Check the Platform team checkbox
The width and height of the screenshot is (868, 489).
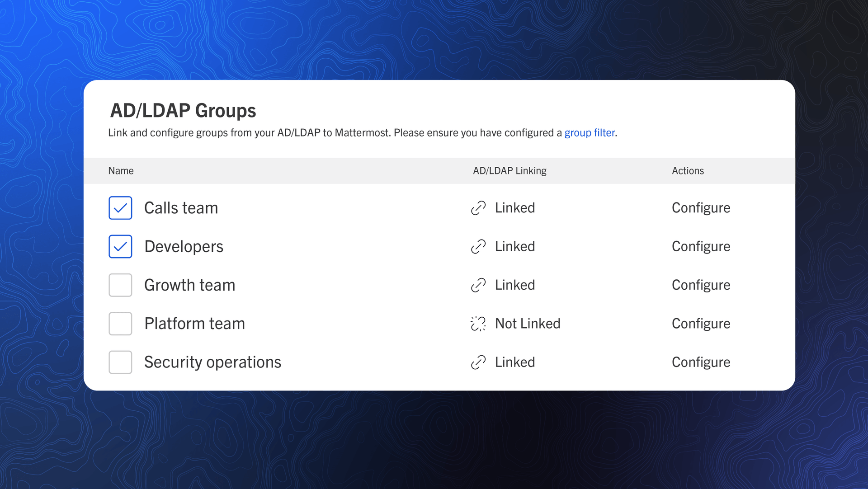[120, 324]
